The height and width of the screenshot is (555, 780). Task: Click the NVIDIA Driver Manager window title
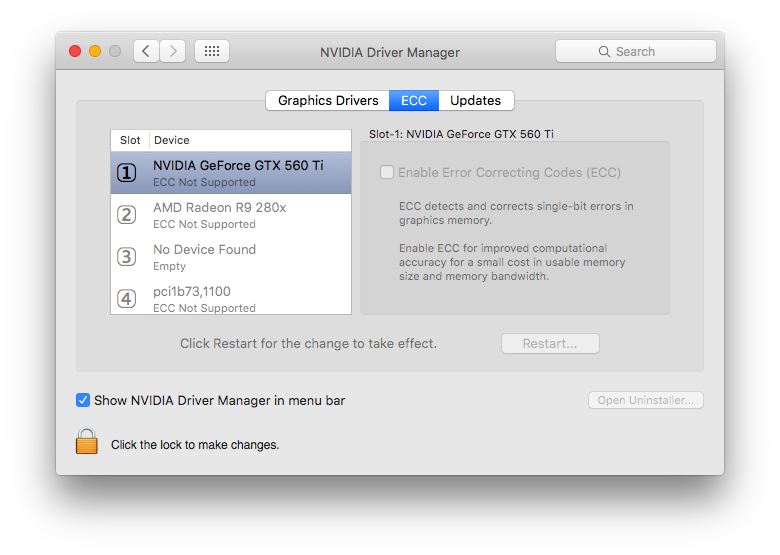(390, 52)
